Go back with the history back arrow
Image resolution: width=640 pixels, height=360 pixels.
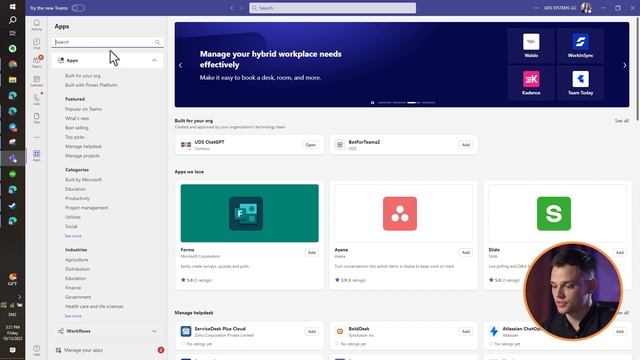[232, 8]
